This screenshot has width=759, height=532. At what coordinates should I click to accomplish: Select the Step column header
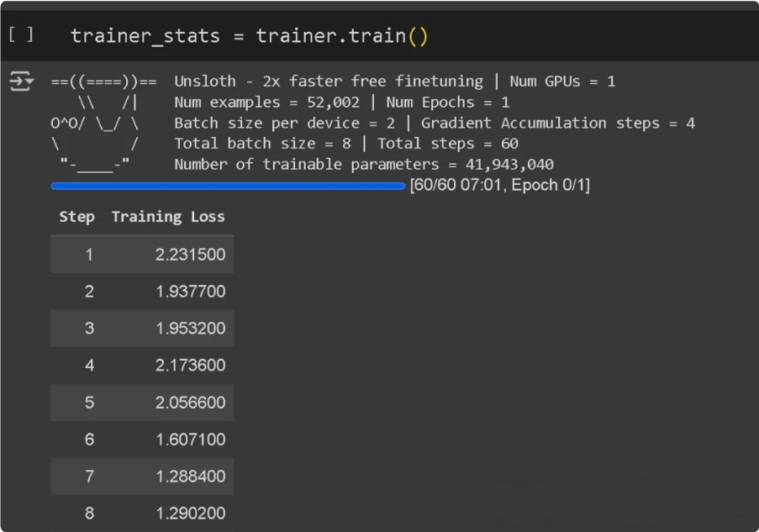click(x=76, y=216)
